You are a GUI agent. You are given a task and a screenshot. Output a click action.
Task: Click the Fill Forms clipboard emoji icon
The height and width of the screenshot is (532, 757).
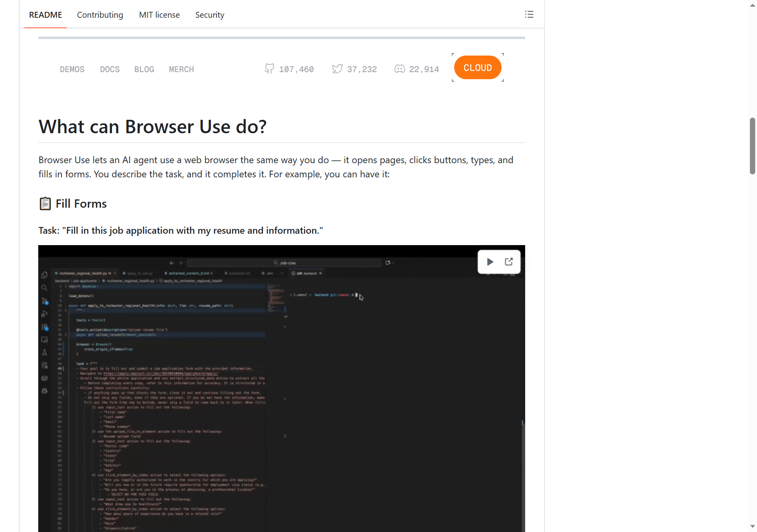point(45,204)
